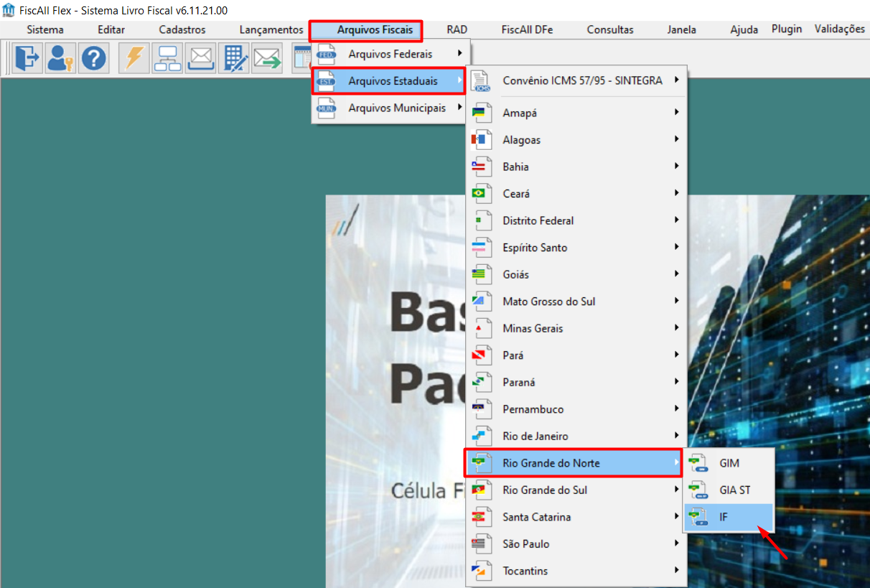Choose the Rio Grande do Norte entry
This screenshot has width=870, height=588.
[573, 463]
